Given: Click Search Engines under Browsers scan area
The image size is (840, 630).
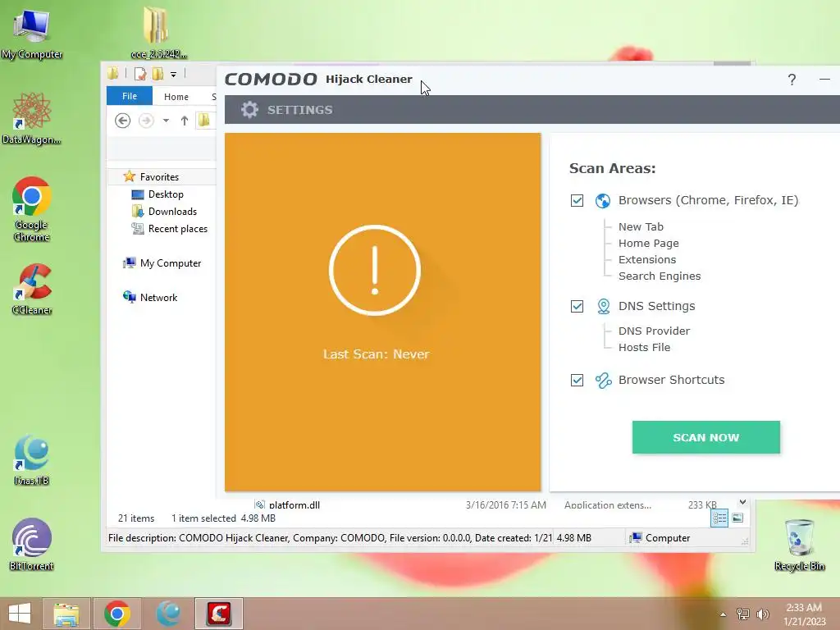Looking at the screenshot, I should click(660, 276).
